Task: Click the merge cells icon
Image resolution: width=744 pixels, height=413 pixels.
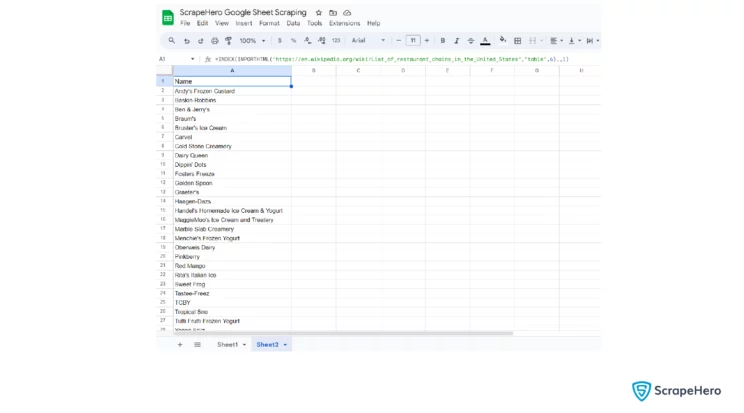Action: pos(532,41)
